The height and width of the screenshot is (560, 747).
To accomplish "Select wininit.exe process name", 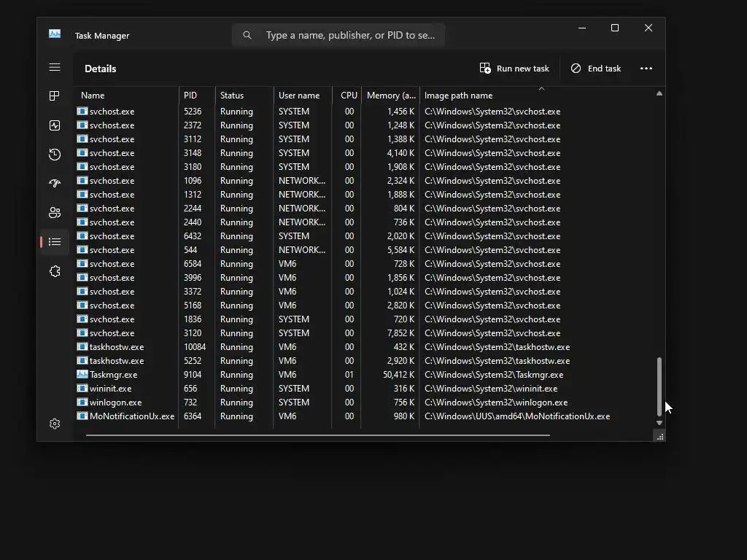I will 111,389.
